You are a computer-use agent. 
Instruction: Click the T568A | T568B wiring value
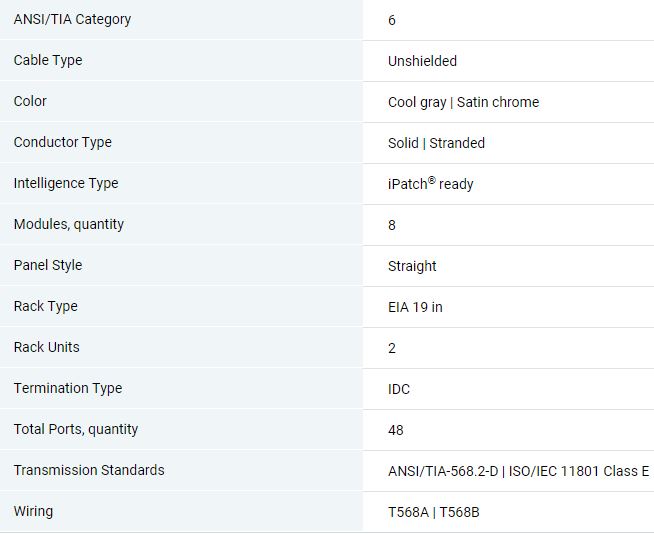pyautogui.click(x=434, y=512)
